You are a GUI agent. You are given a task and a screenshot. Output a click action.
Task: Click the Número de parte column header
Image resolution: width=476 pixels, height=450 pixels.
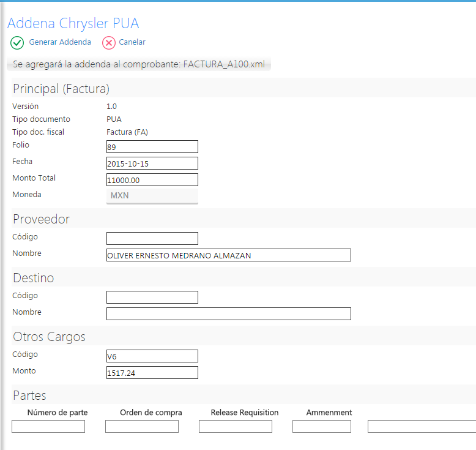[x=58, y=413]
